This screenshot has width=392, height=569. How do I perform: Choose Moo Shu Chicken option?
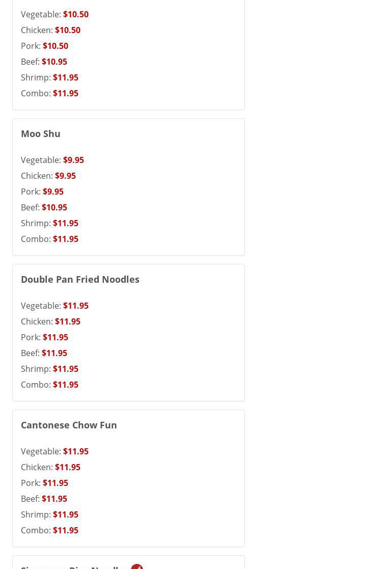pos(48,176)
